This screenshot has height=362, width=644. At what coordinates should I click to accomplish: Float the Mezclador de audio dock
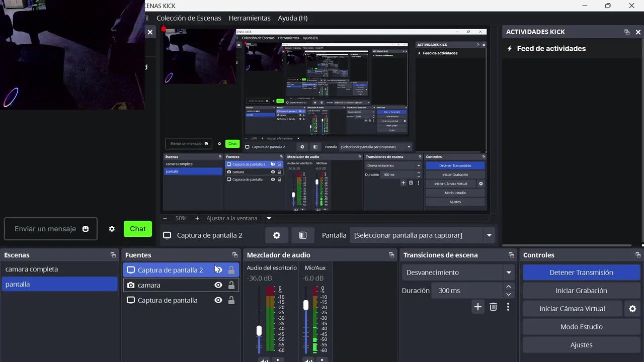coord(391,255)
